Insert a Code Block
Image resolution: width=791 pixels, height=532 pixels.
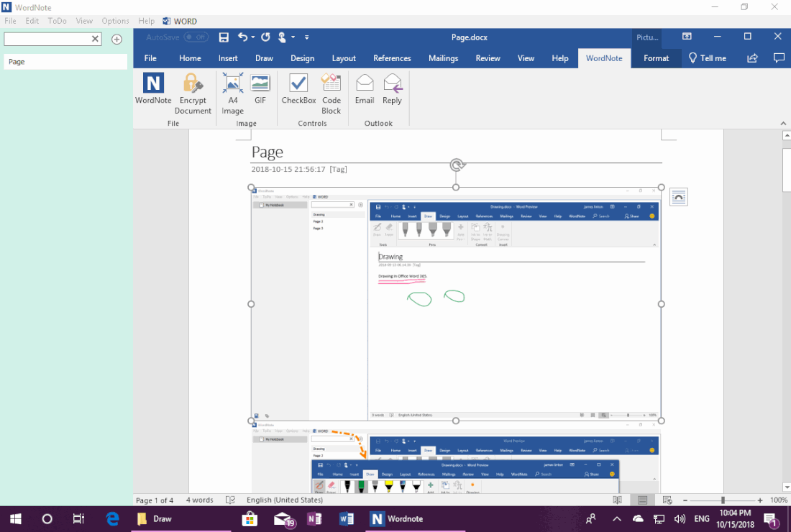(331, 93)
